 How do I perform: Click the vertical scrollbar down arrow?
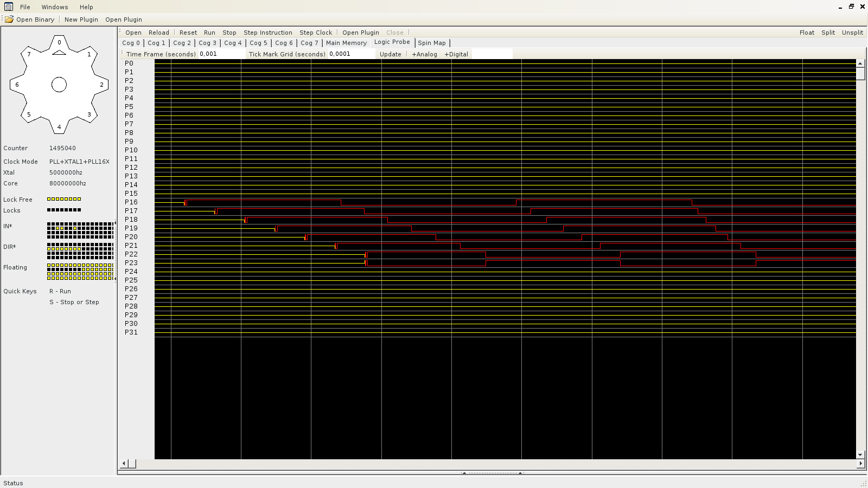[x=860, y=455]
